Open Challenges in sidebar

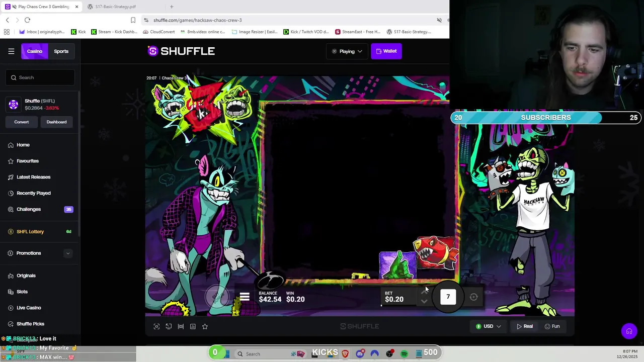tap(29, 209)
